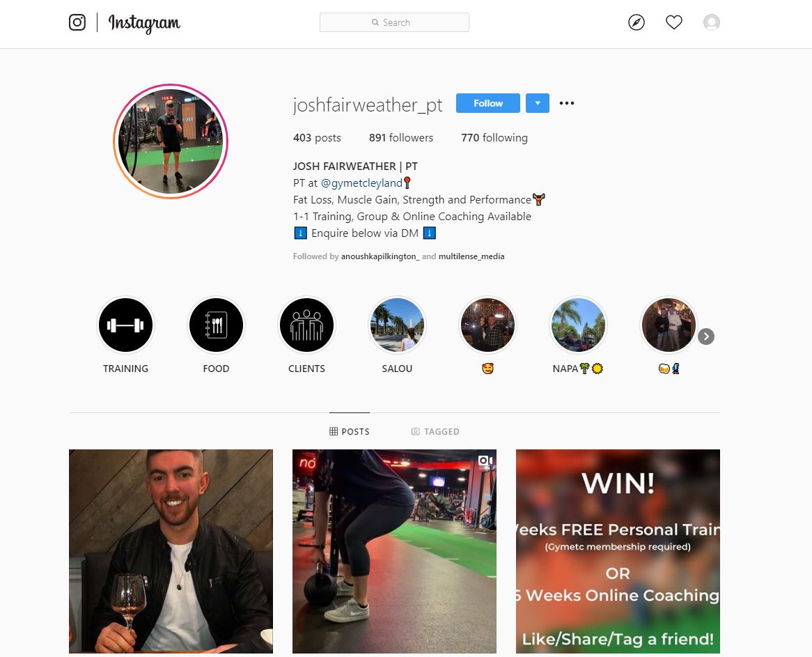Open the WIN giveaway post thumbnail
Viewport: 812px width, 657px height.
618,551
